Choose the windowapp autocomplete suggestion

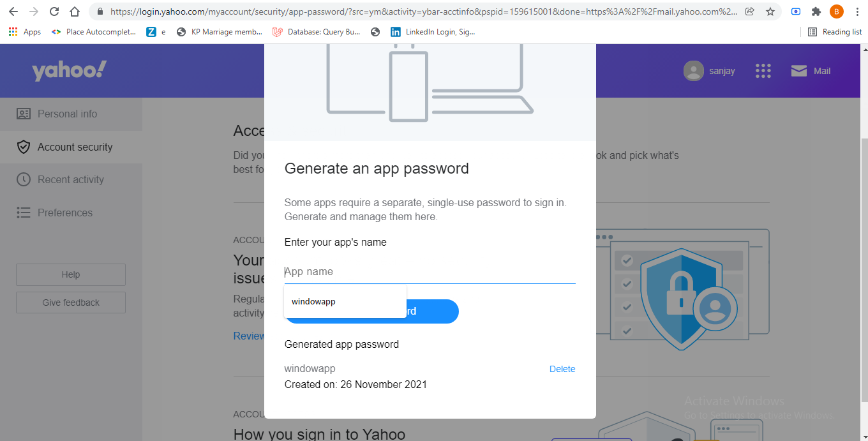(314, 302)
